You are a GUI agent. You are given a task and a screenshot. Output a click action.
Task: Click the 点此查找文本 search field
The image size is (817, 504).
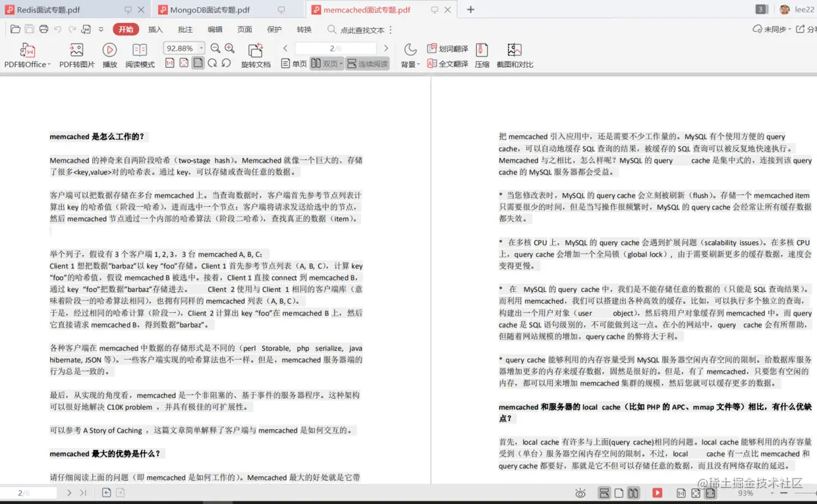pyautogui.click(x=356, y=30)
